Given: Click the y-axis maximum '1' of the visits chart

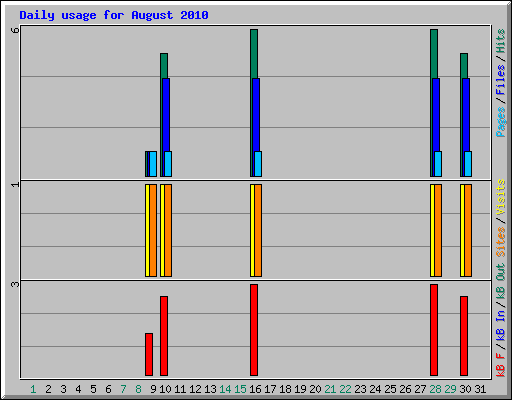Looking at the screenshot, I should [x=15, y=184].
